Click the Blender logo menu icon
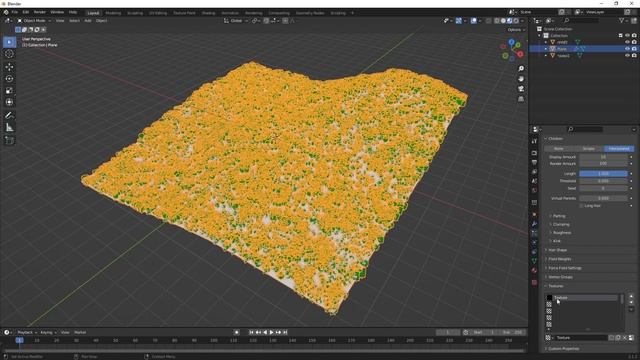Image resolution: width=640 pixels, height=360 pixels. 6,12
